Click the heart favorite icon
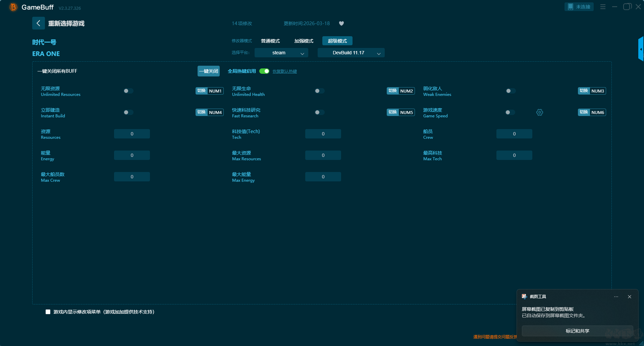This screenshot has height=346, width=644. click(341, 23)
